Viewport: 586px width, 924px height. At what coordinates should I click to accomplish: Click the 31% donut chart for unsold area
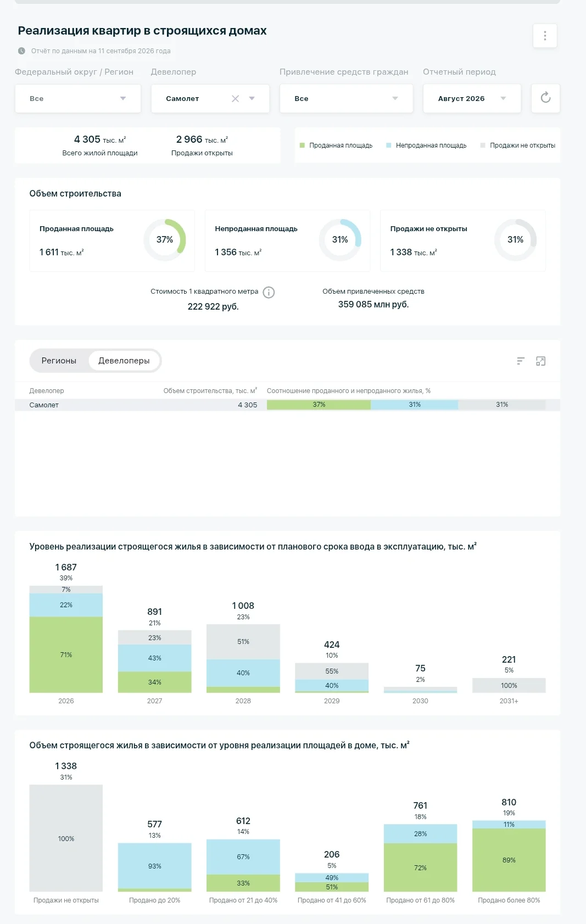coord(340,240)
